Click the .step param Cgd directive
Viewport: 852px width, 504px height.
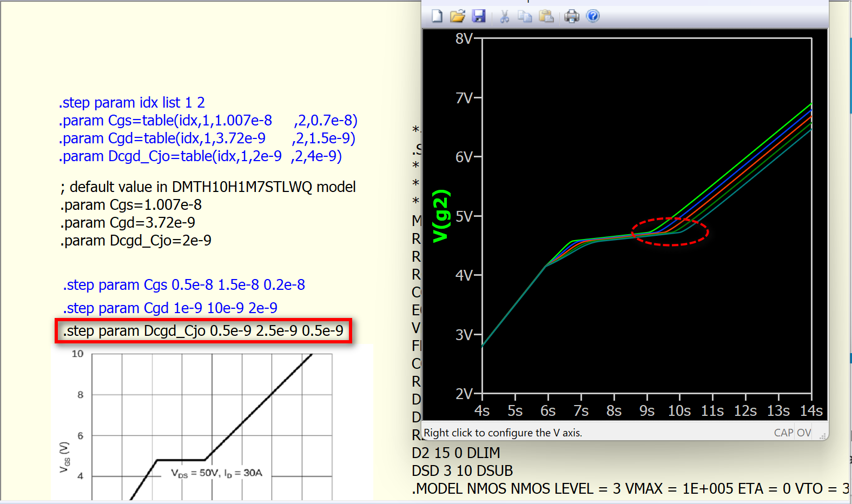(x=170, y=308)
